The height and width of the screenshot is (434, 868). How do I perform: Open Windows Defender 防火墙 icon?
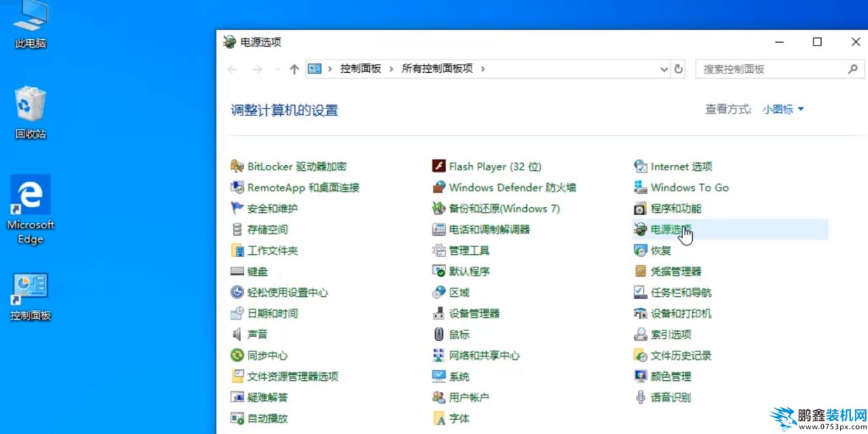click(x=439, y=188)
